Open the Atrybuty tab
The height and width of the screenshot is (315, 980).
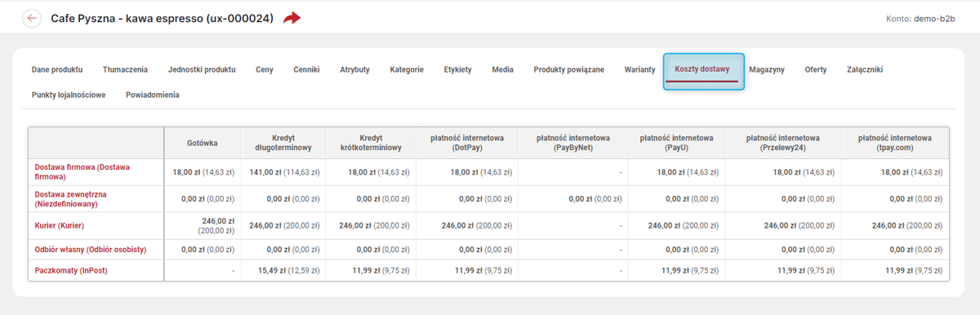pos(355,70)
